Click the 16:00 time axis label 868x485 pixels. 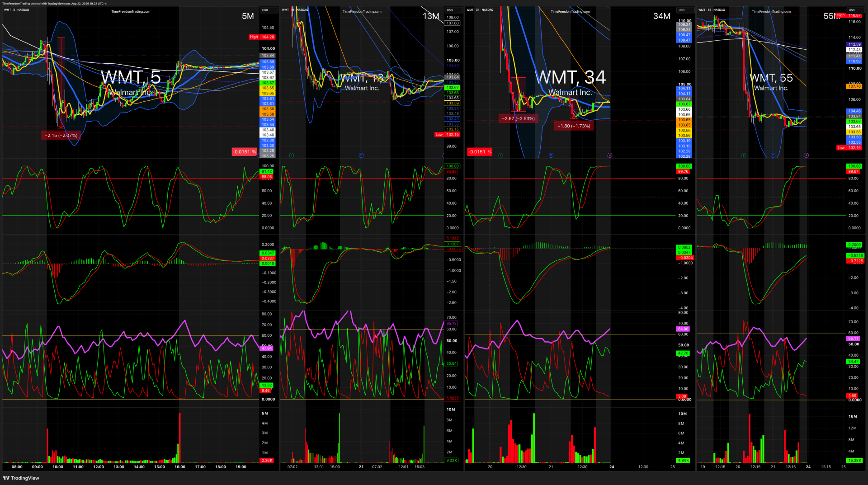point(180,467)
